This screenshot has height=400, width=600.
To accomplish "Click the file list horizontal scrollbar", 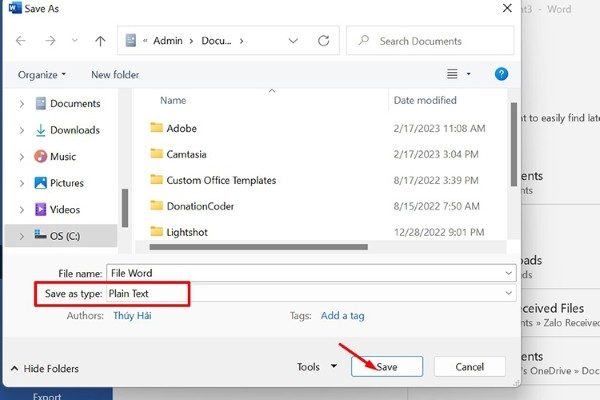I will pyautogui.click(x=259, y=247).
